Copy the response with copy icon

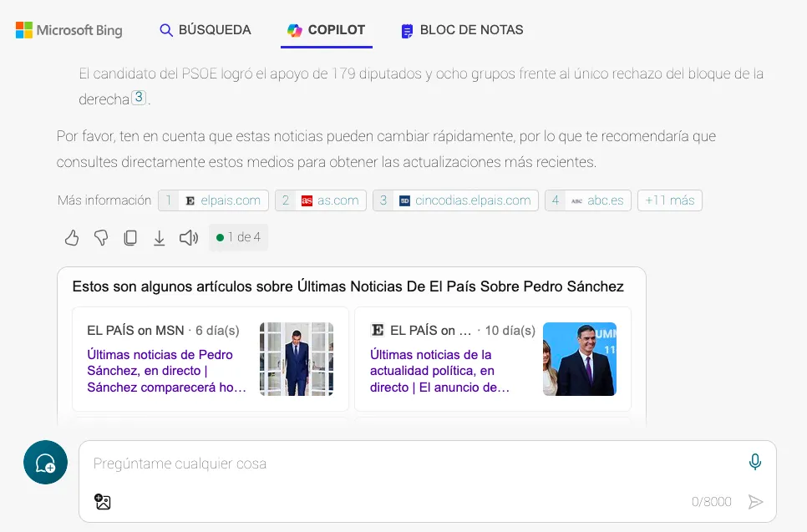pyautogui.click(x=130, y=238)
